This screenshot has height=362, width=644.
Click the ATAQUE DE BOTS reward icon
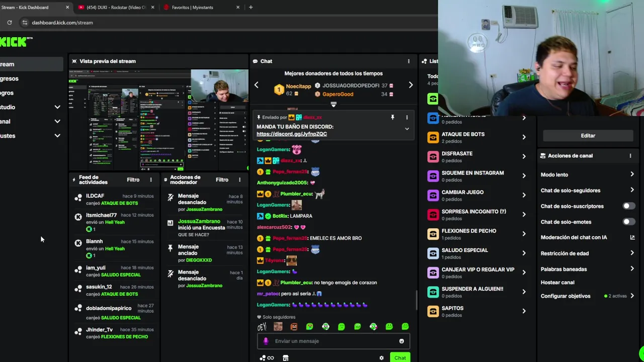[x=433, y=137]
